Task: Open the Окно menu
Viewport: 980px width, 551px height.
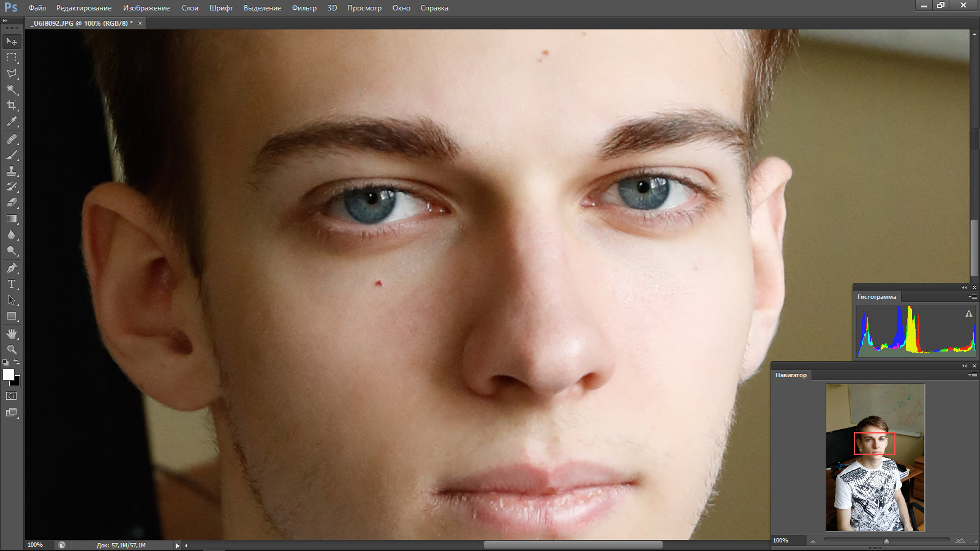Action: [401, 8]
